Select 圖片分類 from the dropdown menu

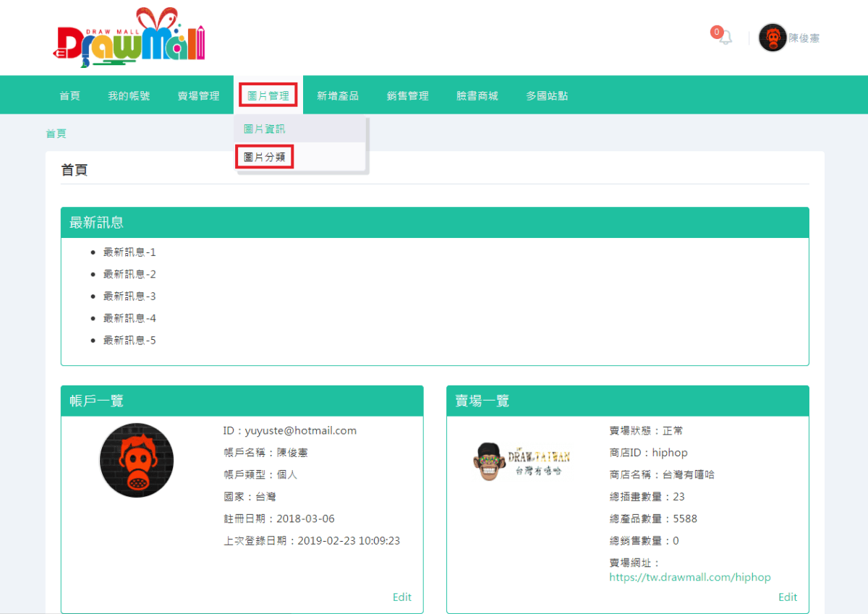263,156
